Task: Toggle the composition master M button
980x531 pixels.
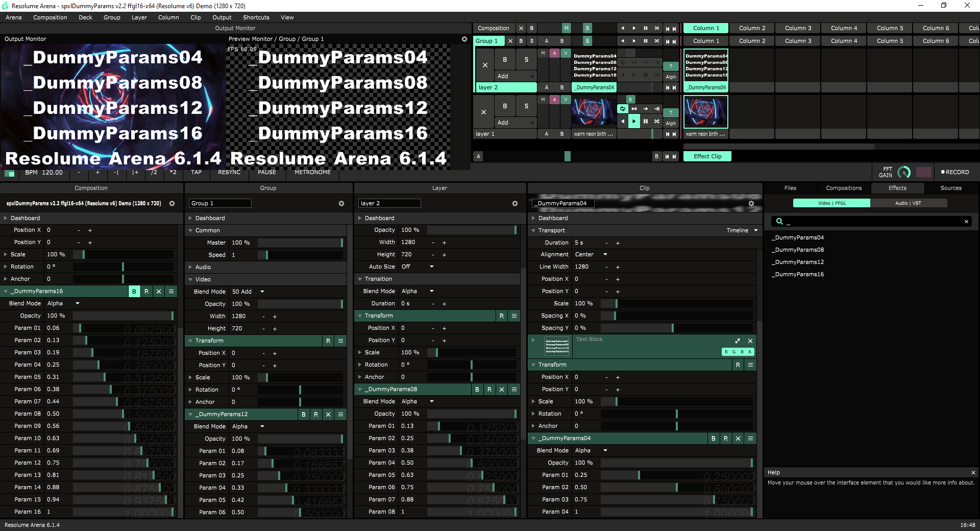Action: pyautogui.click(x=566, y=29)
